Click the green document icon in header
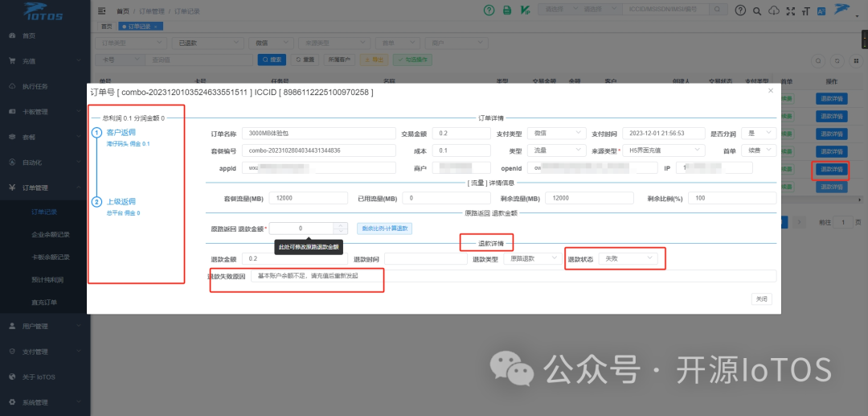868x416 pixels. tap(506, 10)
